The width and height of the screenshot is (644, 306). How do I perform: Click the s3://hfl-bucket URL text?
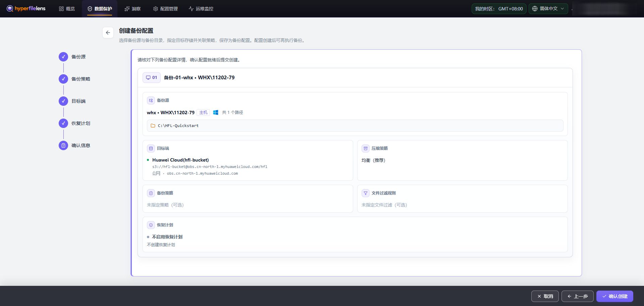coord(210,167)
